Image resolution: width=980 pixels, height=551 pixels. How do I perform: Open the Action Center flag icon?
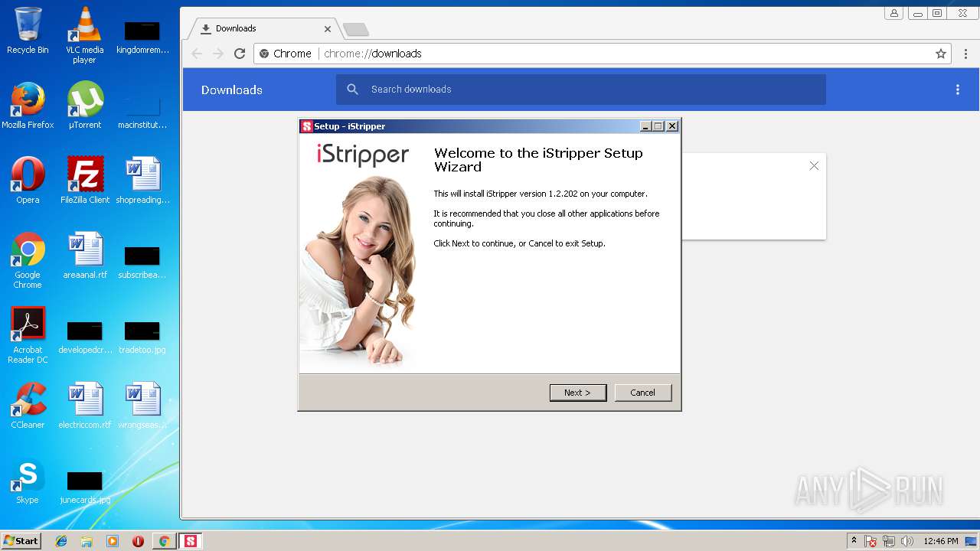(x=871, y=541)
